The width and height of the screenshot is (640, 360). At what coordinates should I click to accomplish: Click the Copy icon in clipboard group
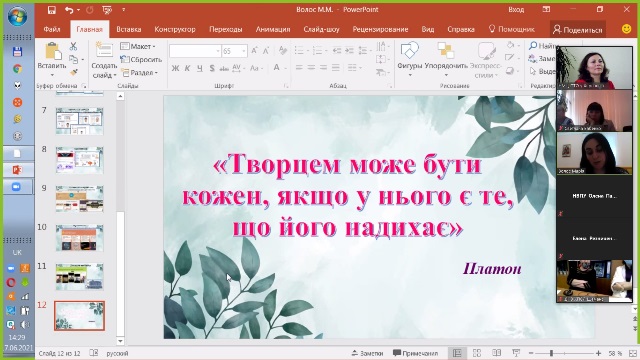tap(73, 60)
